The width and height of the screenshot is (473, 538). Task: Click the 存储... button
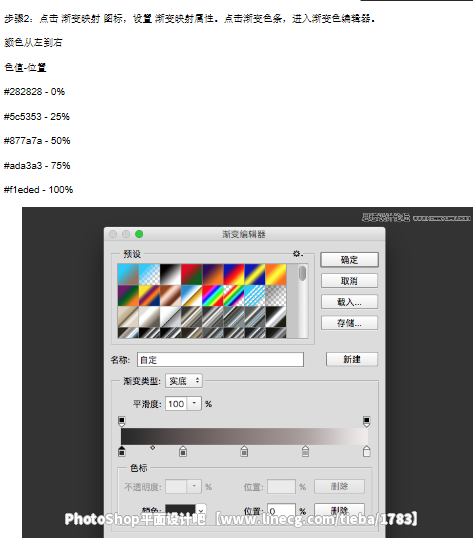[x=349, y=323]
